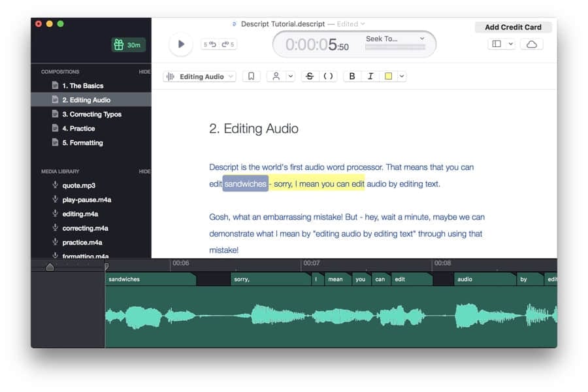Click 'I' clip in timeline
This screenshot has width=588, height=392.
click(x=318, y=280)
